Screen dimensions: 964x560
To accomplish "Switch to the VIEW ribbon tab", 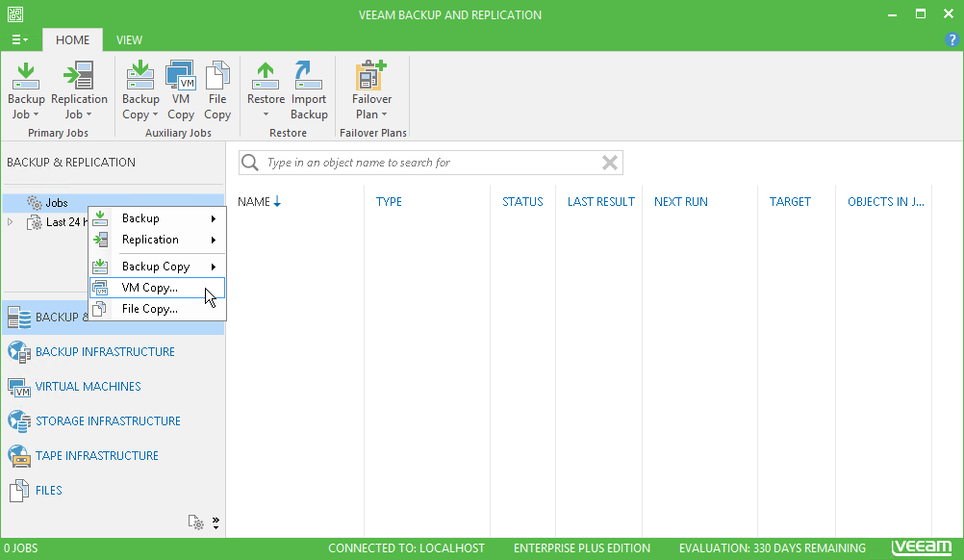I will [129, 40].
